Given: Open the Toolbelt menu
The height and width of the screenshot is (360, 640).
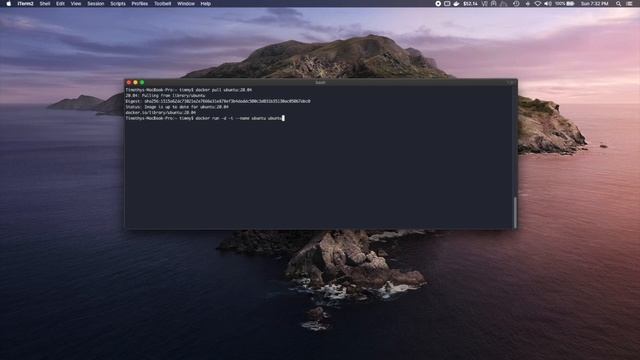Looking at the screenshot, I should (x=162, y=4).
